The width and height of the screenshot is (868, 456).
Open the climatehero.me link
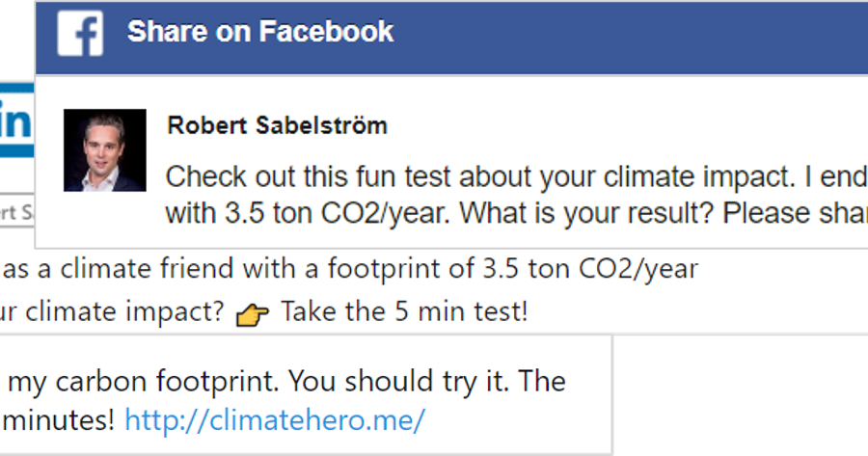click(x=275, y=420)
